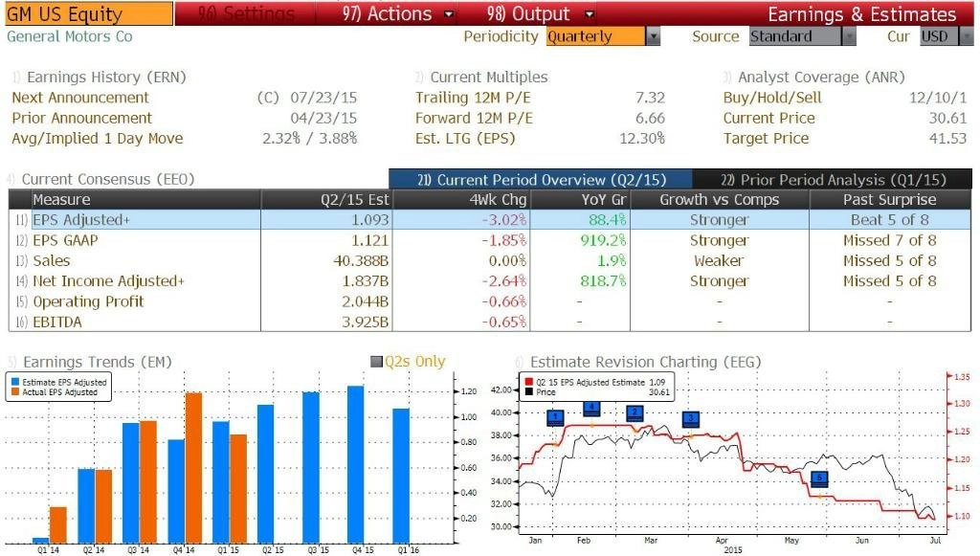Click the Next Announcement date 07/23/15
This screenshot has height=556, width=980.
(x=323, y=98)
